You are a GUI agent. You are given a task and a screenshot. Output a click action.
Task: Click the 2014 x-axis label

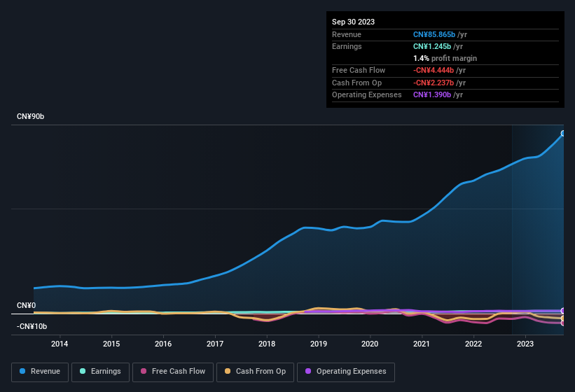pos(60,344)
